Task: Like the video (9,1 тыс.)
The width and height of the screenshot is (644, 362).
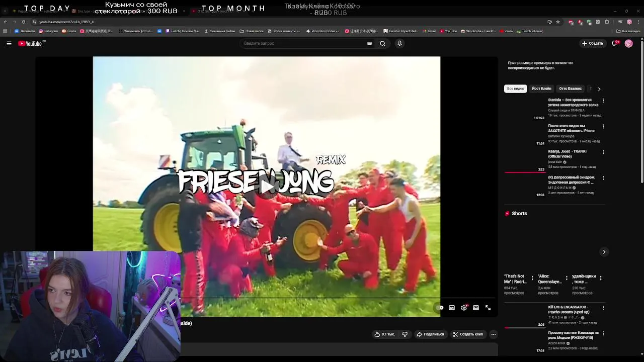Action: pos(385,334)
